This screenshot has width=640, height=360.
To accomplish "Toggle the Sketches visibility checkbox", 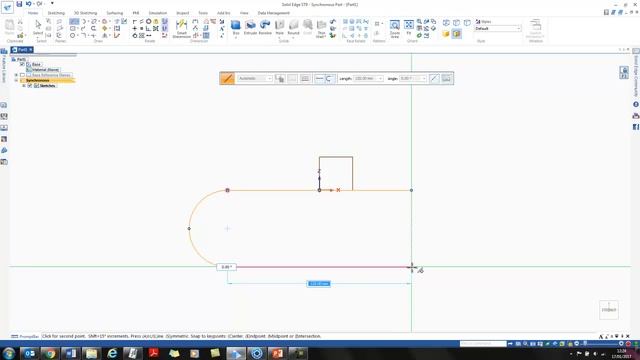I will (29, 86).
